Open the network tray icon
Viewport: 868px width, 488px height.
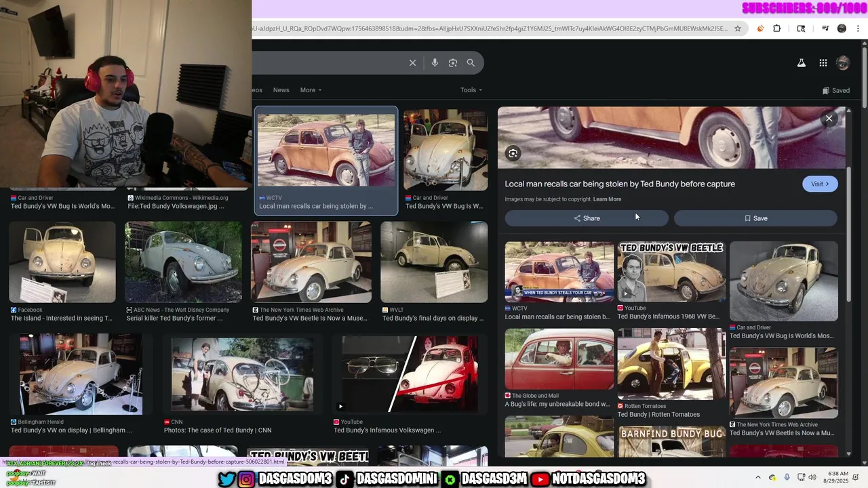[801, 478]
